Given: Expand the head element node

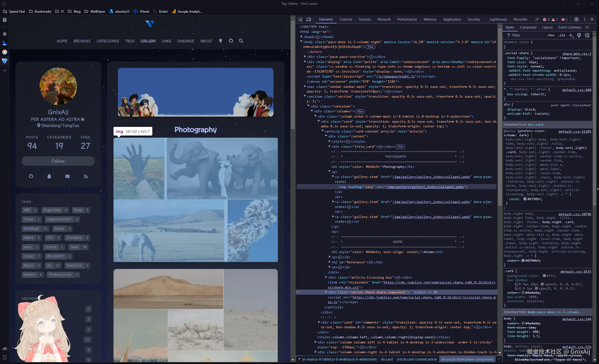Looking at the screenshot, I should pos(302,37).
